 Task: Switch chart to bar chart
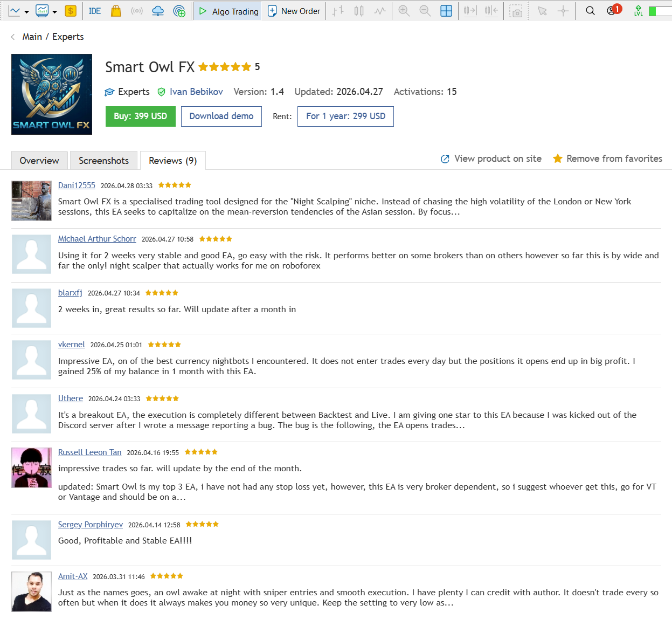pos(338,11)
